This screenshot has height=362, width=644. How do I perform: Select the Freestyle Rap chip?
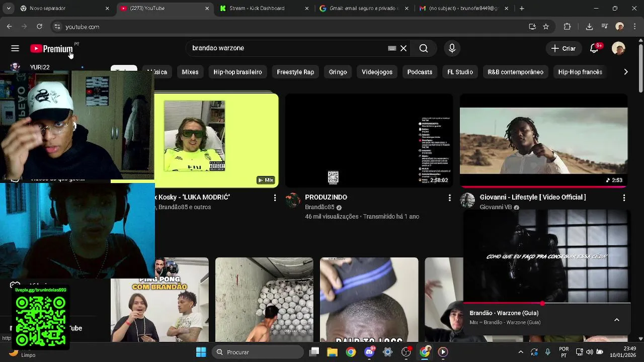pyautogui.click(x=295, y=72)
